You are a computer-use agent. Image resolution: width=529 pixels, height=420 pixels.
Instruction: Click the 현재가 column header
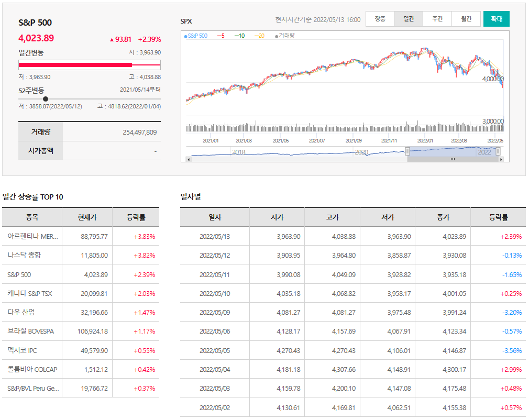tap(87, 217)
